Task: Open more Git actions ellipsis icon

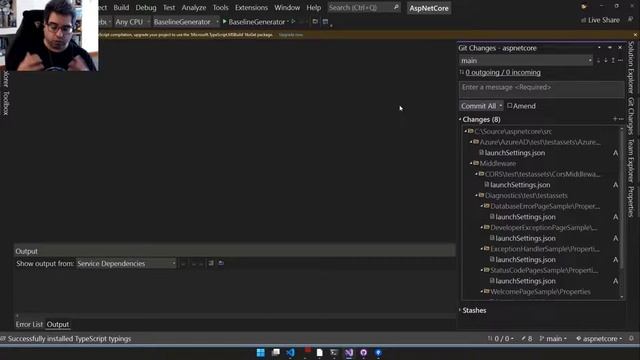Action: click(620, 60)
